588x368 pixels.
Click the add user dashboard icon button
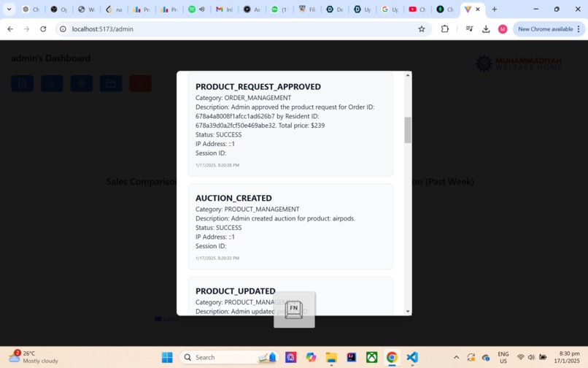pyautogui.click(x=52, y=83)
